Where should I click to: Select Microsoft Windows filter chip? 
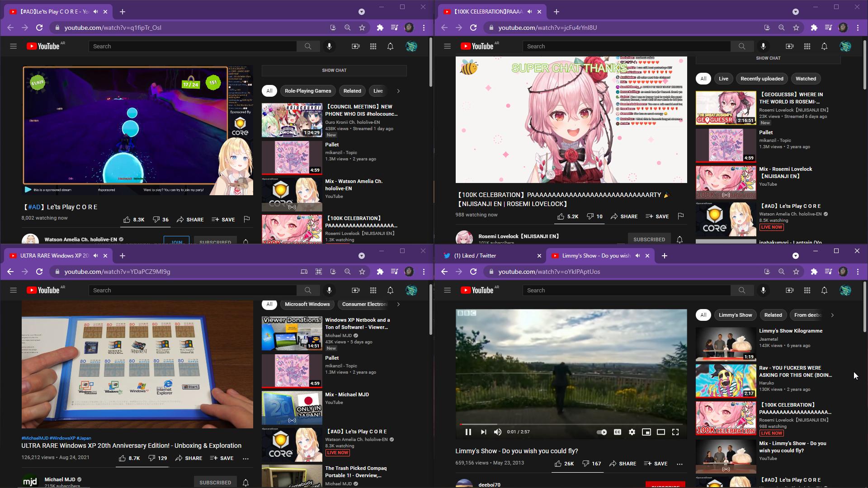pyautogui.click(x=307, y=304)
